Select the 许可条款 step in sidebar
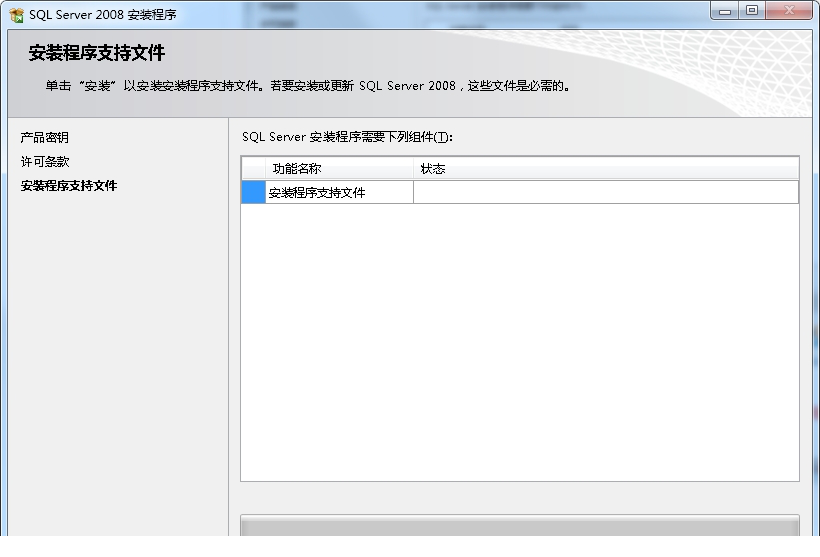Viewport: 820px width, 557px height. pyautogui.click(x=44, y=162)
